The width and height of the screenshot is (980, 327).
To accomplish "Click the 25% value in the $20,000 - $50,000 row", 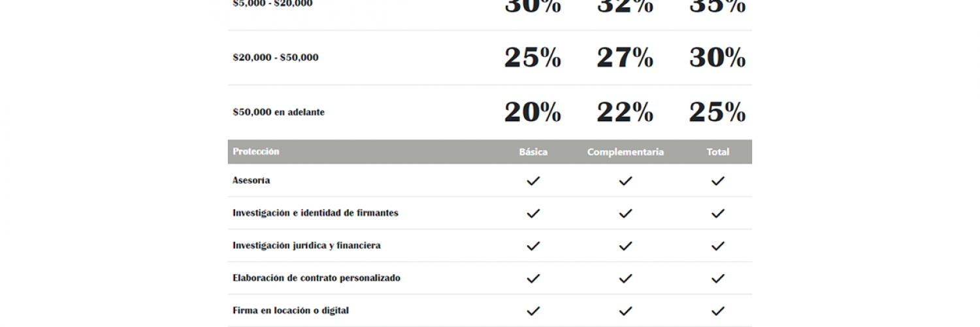I will [532, 58].
